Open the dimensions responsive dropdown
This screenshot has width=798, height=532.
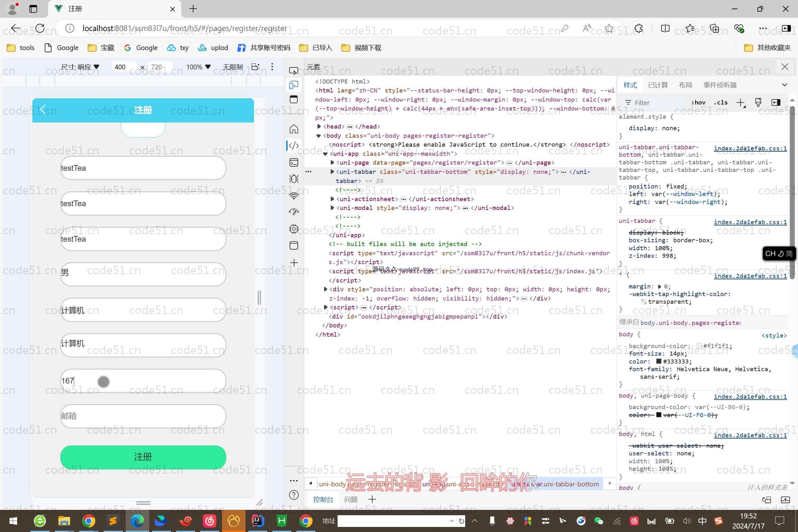pyautogui.click(x=80, y=67)
